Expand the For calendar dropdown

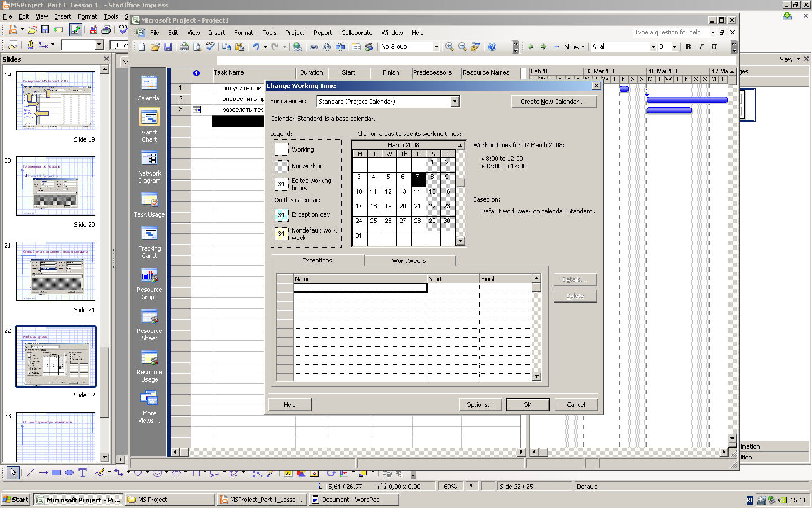point(454,102)
